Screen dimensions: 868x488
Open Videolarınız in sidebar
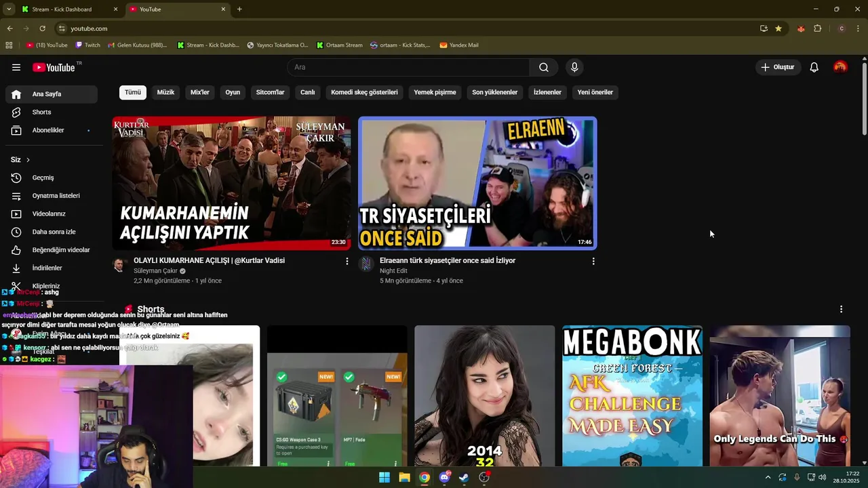(52, 213)
